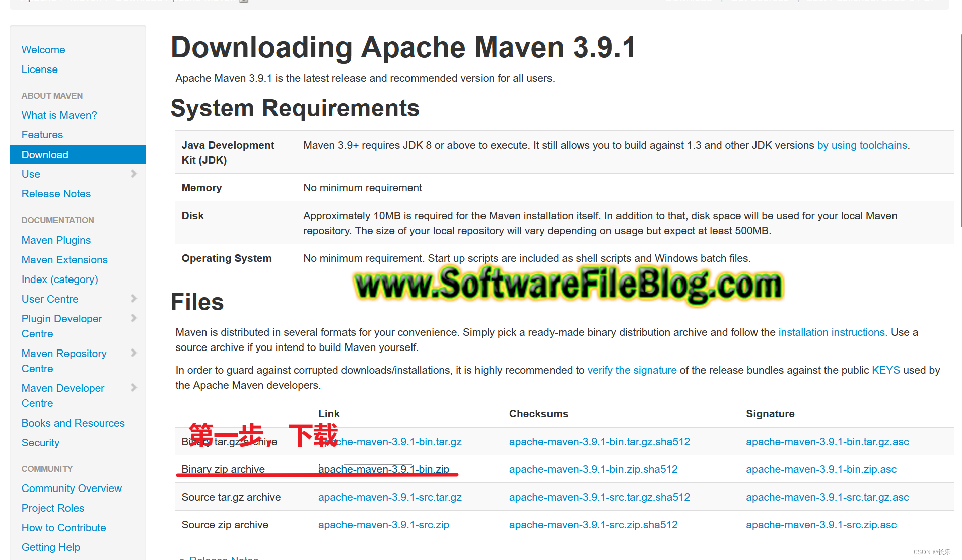This screenshot has width=962, height=560.
Task: Open Project Roles link
Action: (x=53, y=508)
